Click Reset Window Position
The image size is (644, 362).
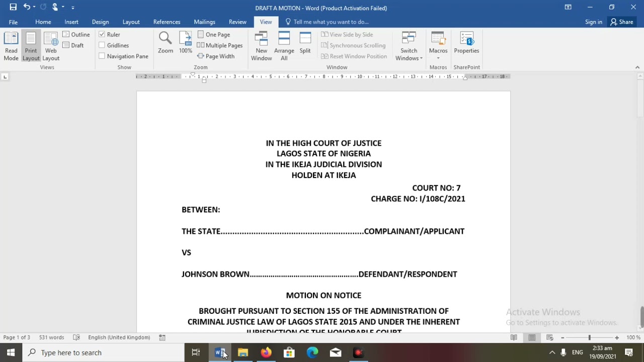(354, 56)
